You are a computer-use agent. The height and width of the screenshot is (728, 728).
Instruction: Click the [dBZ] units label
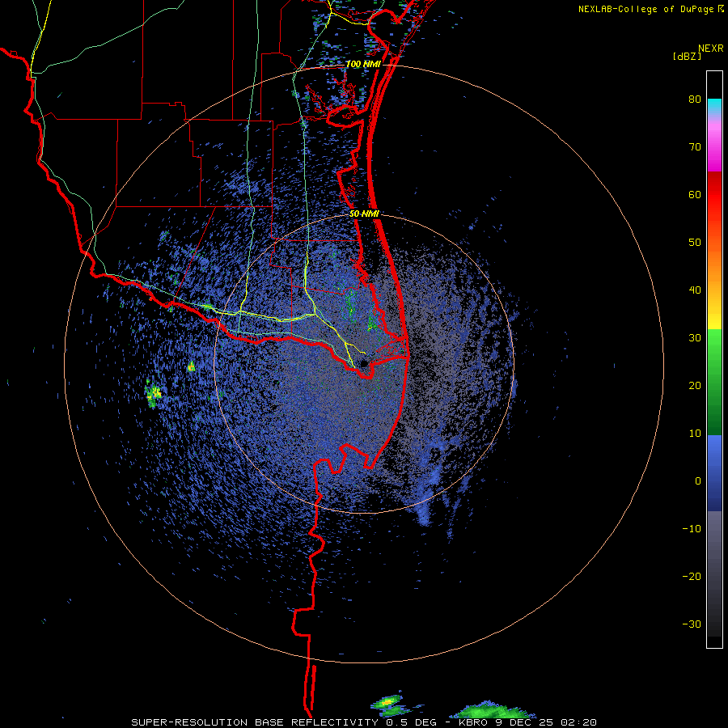[x=687, y=56]
